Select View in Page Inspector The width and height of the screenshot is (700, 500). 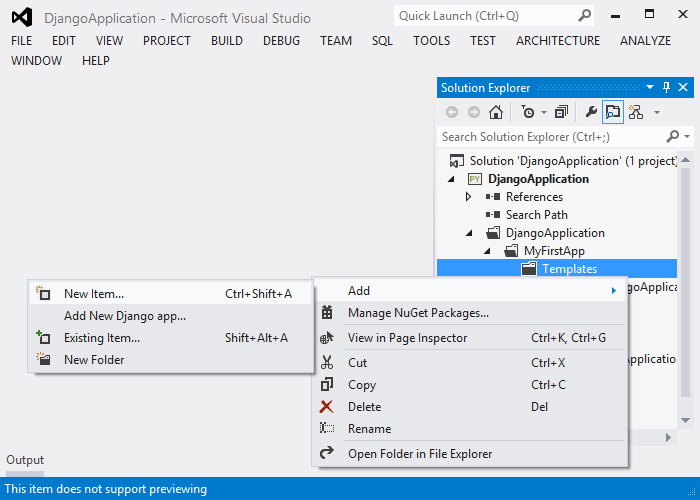click(470, 338)
